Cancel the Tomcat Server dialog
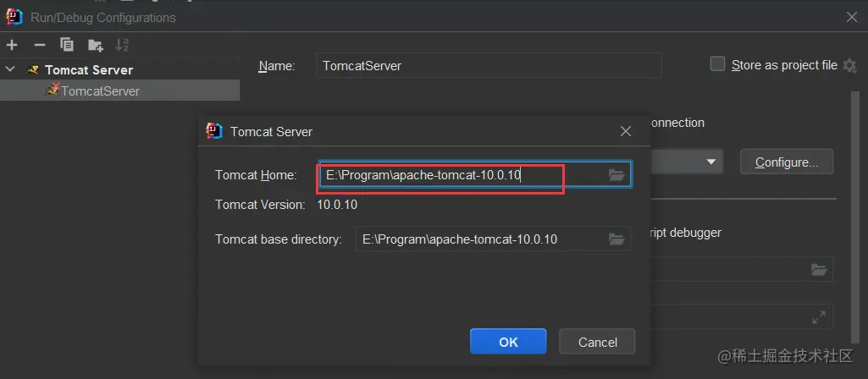 click(x=597, y=342)
